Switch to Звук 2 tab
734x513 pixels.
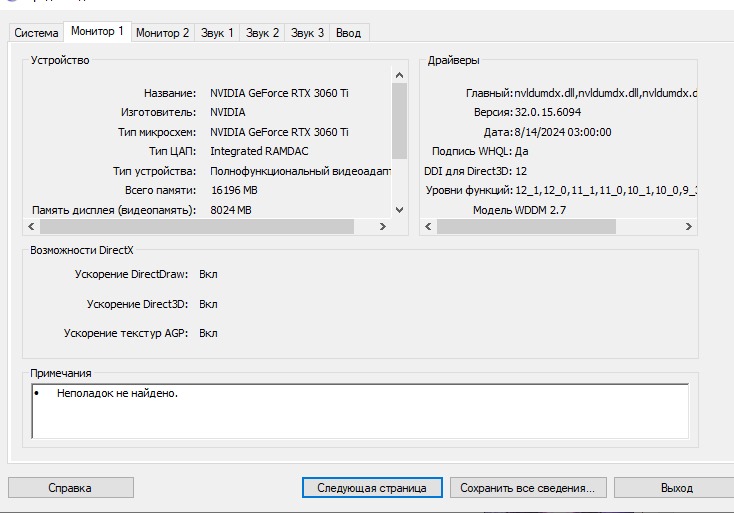point(262,33)
